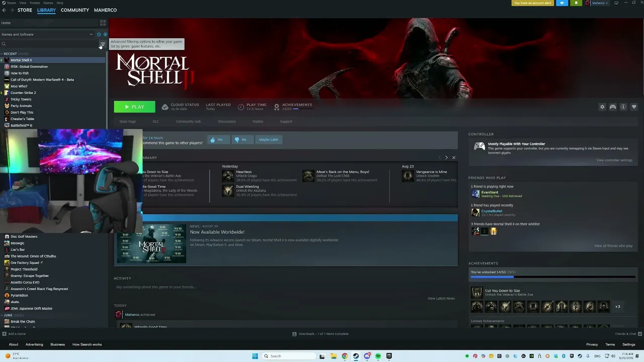This screenshot has height=362, width=644.
Task: Click the cloud status icon
Action: click(x=165, y=107)
